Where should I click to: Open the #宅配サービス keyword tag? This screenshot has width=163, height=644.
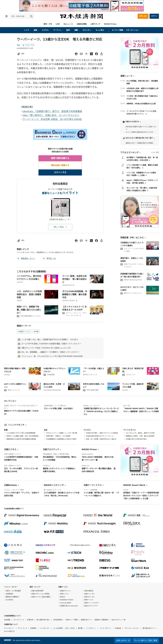coord(24,331)
